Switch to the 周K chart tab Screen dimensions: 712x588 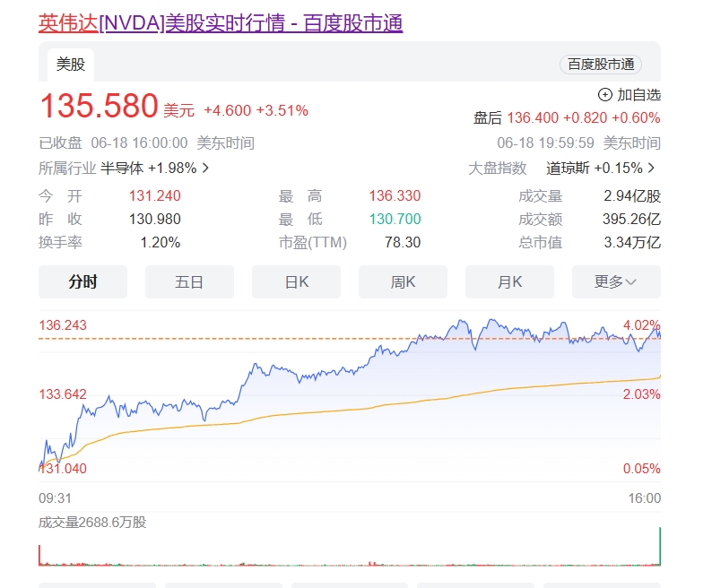coord(403,282)
